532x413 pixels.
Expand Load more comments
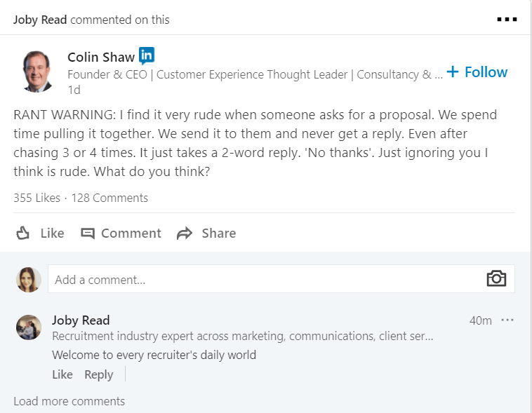[69, 401]
